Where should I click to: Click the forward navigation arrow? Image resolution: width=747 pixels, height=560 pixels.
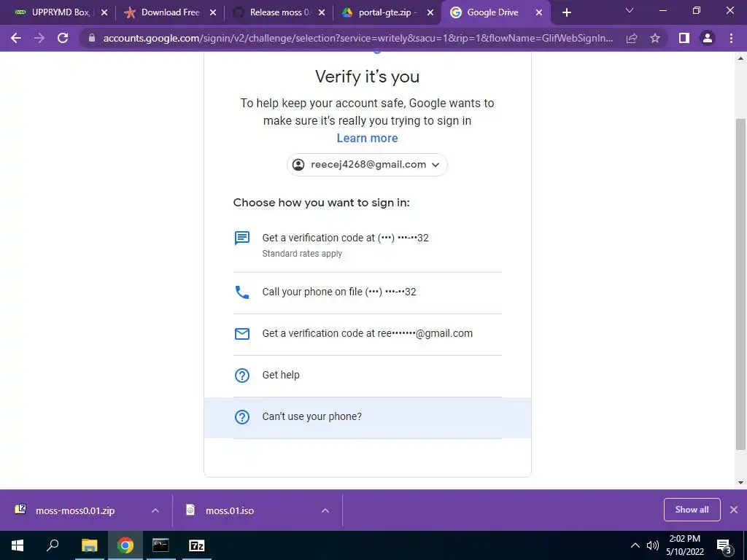pyautogui.click(x=39, y=38)
